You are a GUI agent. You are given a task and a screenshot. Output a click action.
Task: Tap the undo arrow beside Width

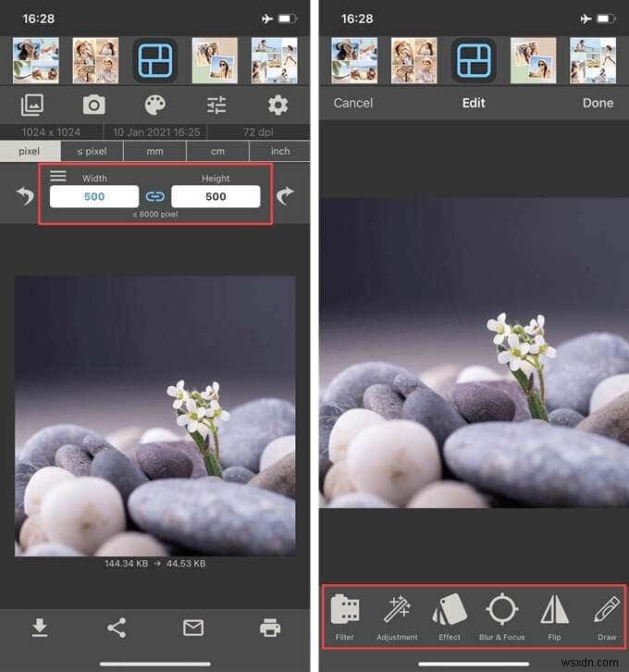[x=25, y=196]
